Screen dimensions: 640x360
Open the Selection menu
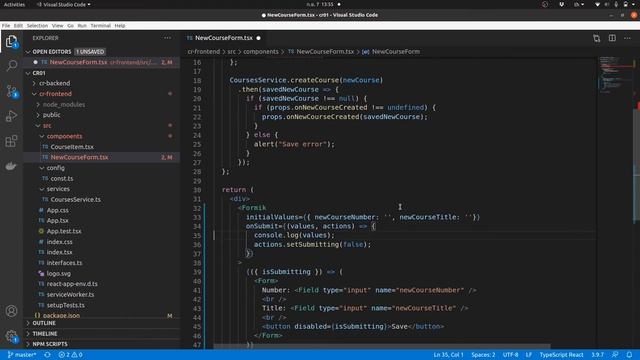click(37, 26)
